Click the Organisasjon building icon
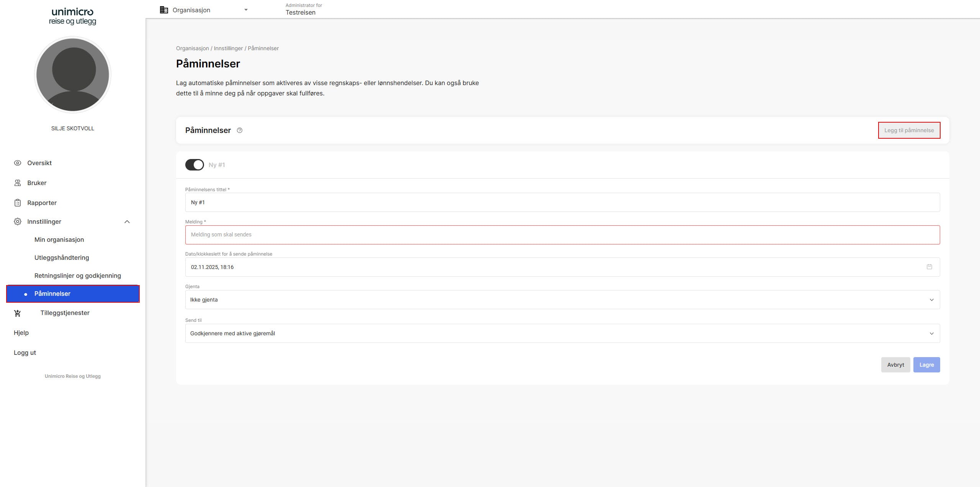The image size is (980, 487). pos(164,10)
